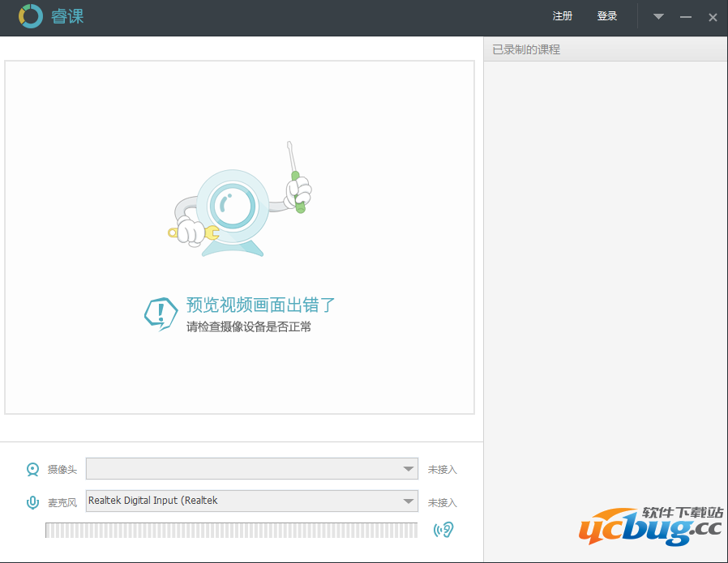
Task: Click the 未接入 status beside the microphone
Action: [x=443, y=503]
